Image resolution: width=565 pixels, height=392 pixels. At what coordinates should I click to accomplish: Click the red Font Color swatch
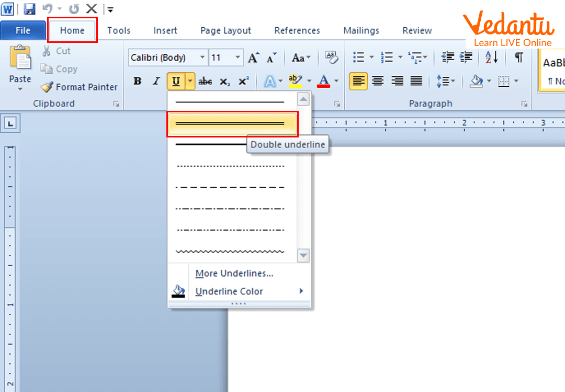click(x=324, y=81)
